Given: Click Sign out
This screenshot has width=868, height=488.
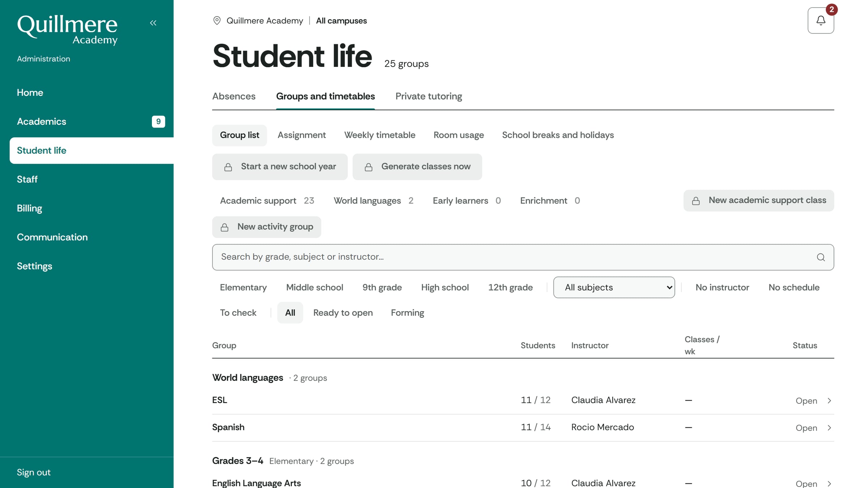Looking at the screenshot, I should 34,472.
